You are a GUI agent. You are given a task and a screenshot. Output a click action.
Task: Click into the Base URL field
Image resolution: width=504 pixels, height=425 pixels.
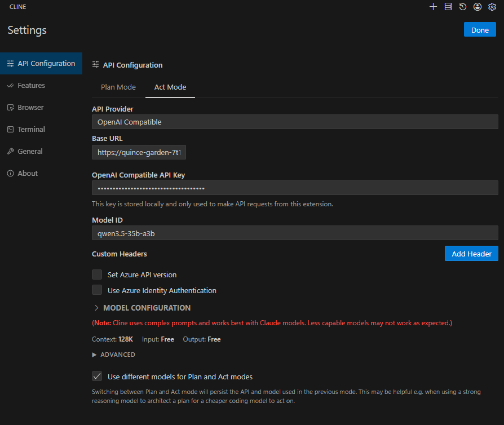coord(139,152)
